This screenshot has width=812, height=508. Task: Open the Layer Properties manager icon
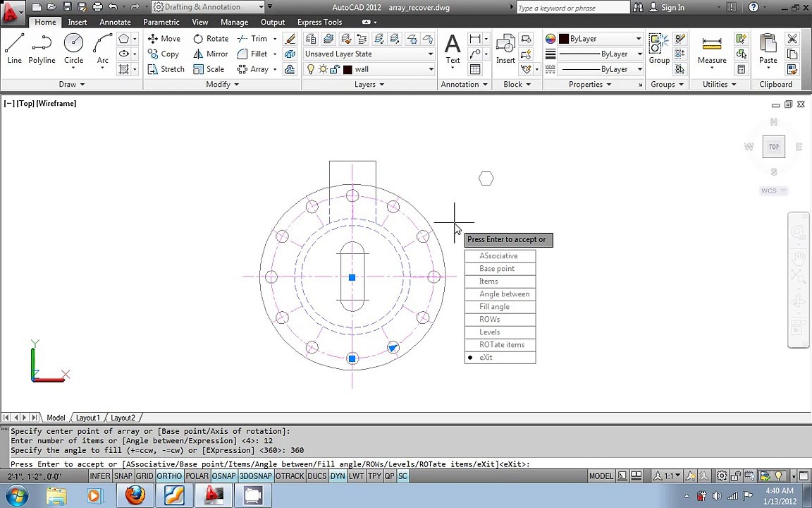point(311,38)
